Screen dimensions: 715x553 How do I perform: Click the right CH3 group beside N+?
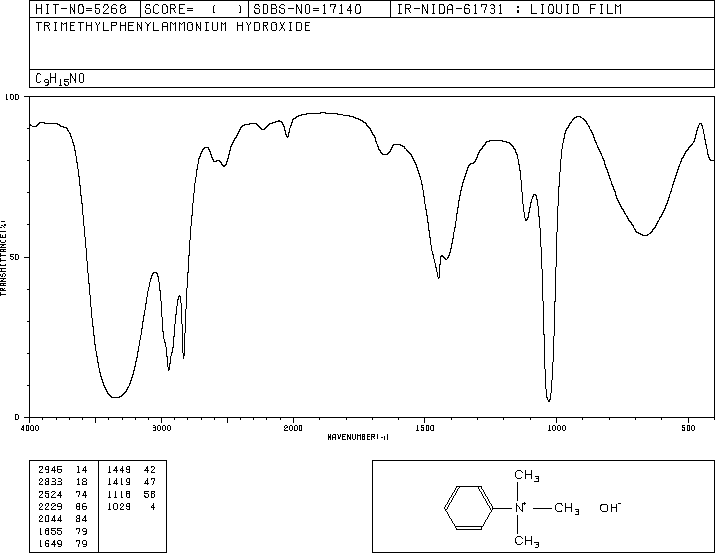coord(567,508)
